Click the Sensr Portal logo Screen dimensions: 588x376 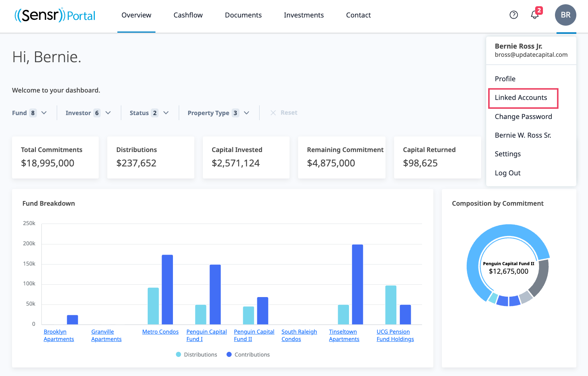click(x=55, y=15)
